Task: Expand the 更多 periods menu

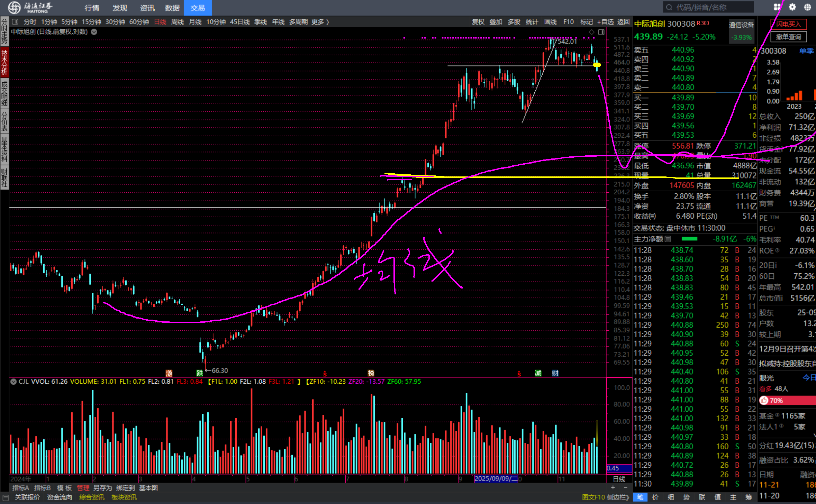Action: click(320, 22)
